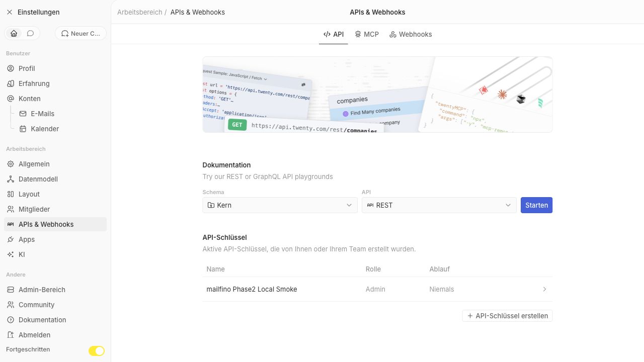644x362 pixels.
Task: Open the API dropdown showing REST
Action: pos(439,205)
